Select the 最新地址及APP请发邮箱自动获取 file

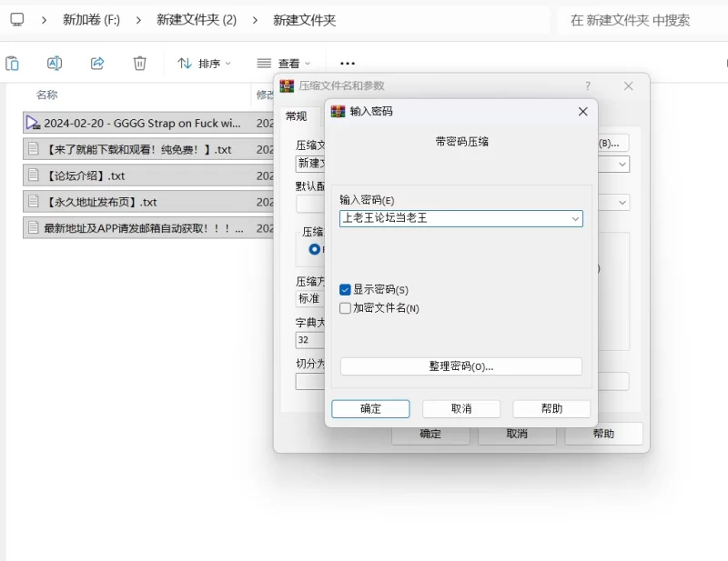pyautogui.click(x=148, y=228)
